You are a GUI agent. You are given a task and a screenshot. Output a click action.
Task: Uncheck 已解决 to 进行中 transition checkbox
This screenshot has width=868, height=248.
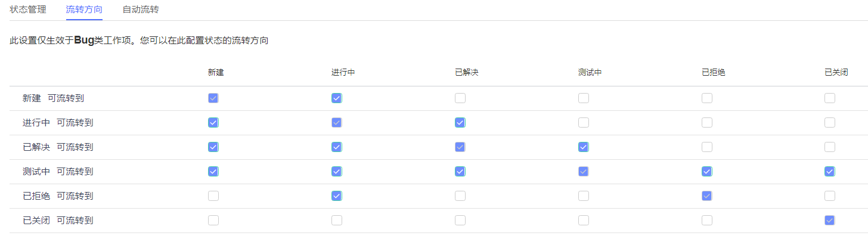click(x=337, y=147)
